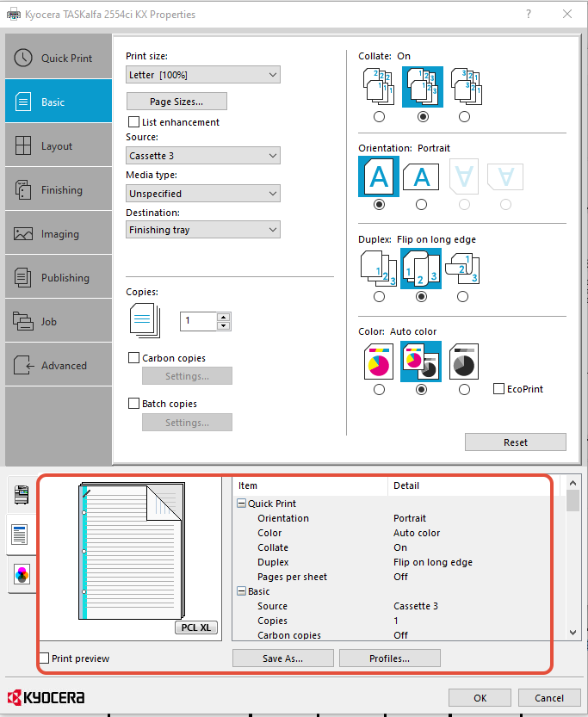The height and width of the screenshot is (717, 588).
Task: Select the black and white radio button
Action: point(464,390)
